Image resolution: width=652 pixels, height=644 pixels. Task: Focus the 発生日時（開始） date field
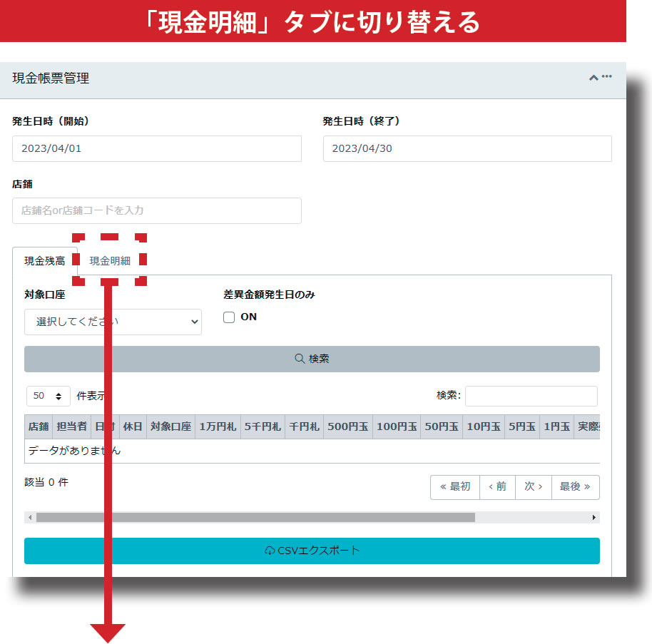click(x=157, y=149)
